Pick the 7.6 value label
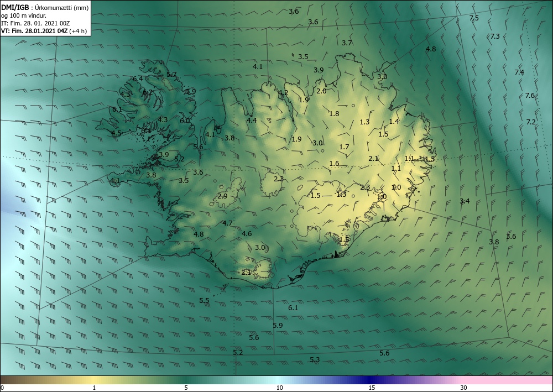 coord(530,95)
